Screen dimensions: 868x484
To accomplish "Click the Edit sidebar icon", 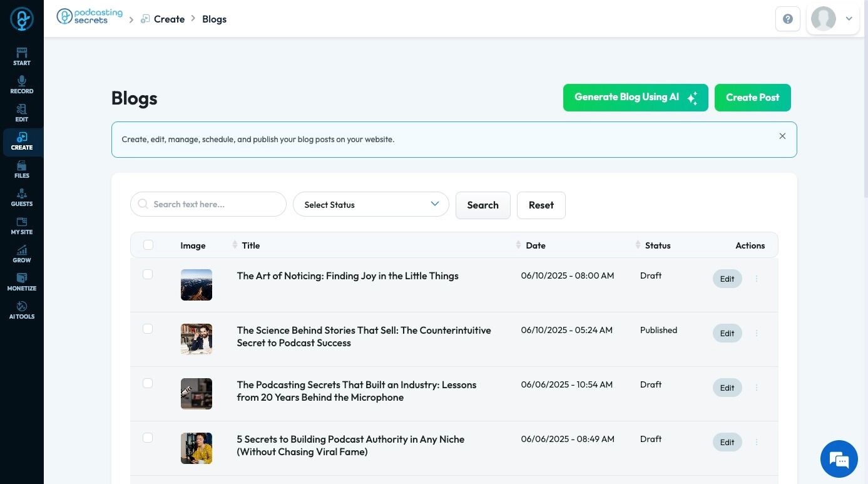I will pyautogui.click(x=21, y=113).
